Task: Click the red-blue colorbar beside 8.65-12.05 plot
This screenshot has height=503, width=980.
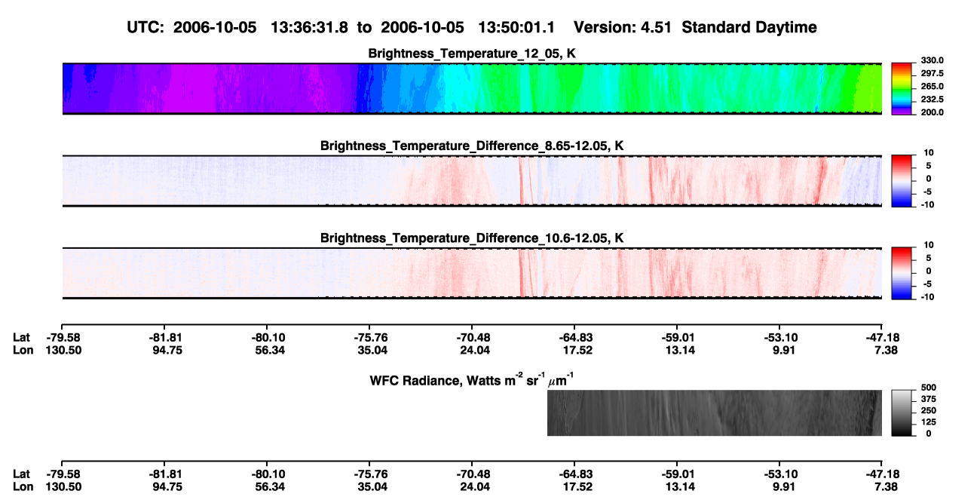Action: [902, 180]
